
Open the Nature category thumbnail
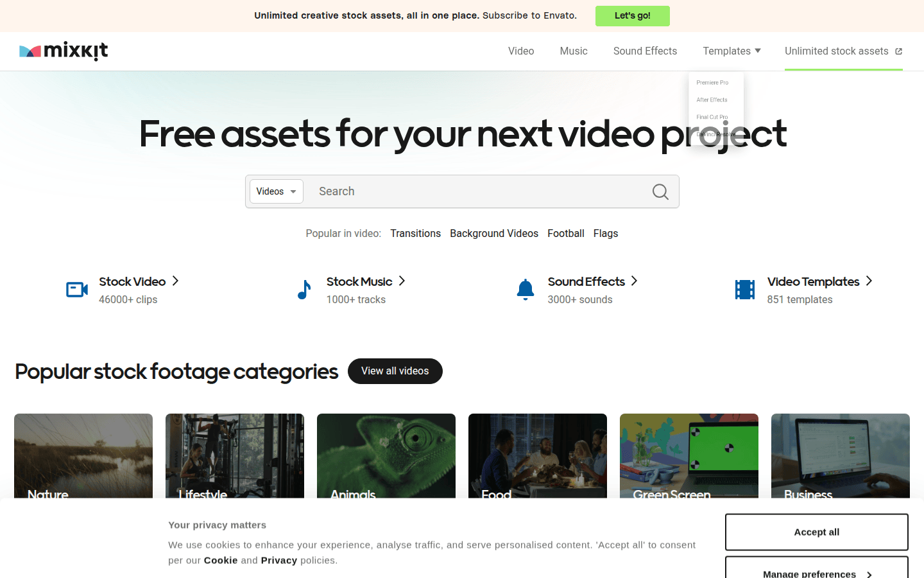coord(83,456)
